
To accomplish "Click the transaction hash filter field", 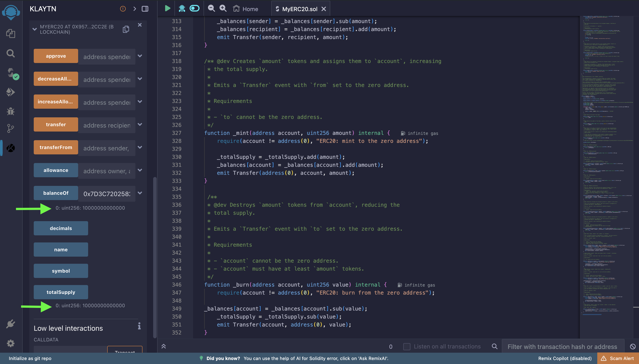I will 562,346.
